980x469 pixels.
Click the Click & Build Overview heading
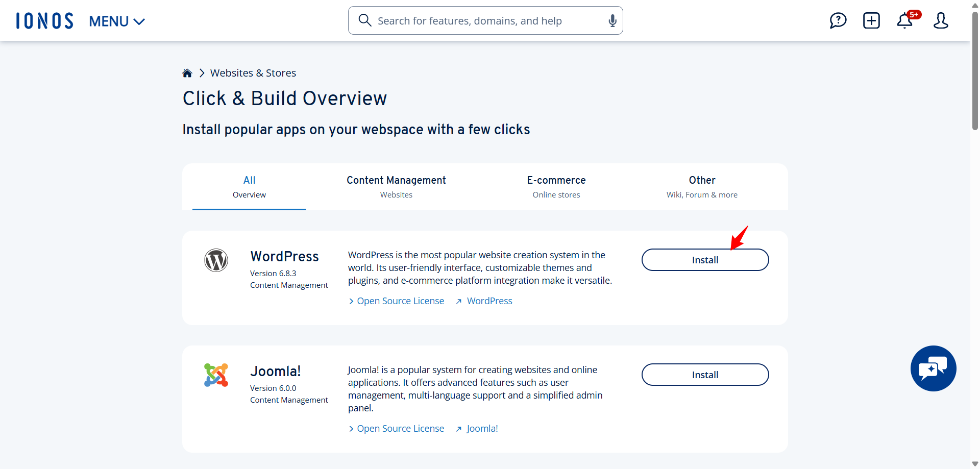coord(285,98)
